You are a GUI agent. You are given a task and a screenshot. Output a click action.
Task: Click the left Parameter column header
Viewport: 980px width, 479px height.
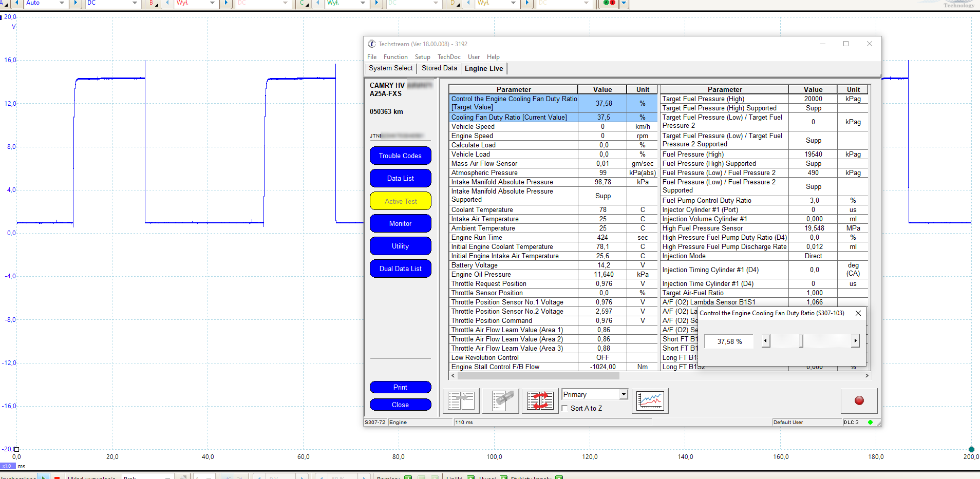point(514,89)
